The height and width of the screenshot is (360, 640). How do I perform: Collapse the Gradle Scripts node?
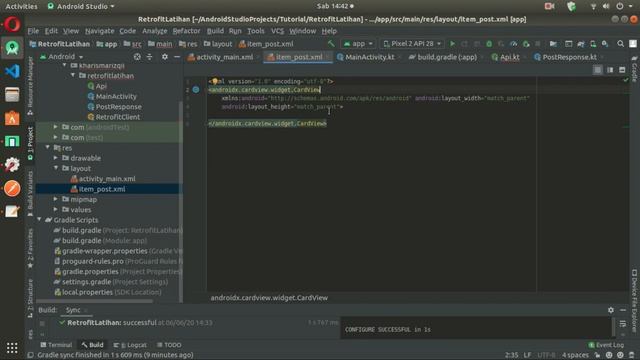pyautogui.click(x=40, y=220)
